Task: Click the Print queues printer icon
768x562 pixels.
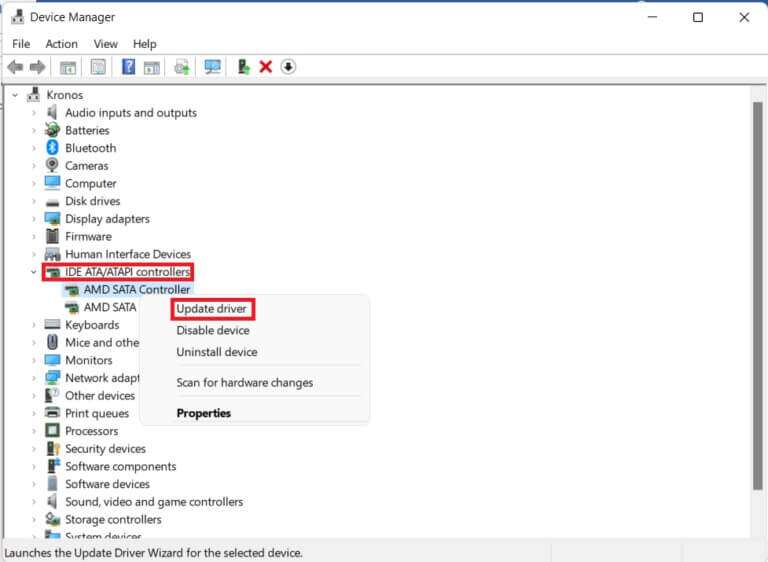Action: click(x=52, y=413)
